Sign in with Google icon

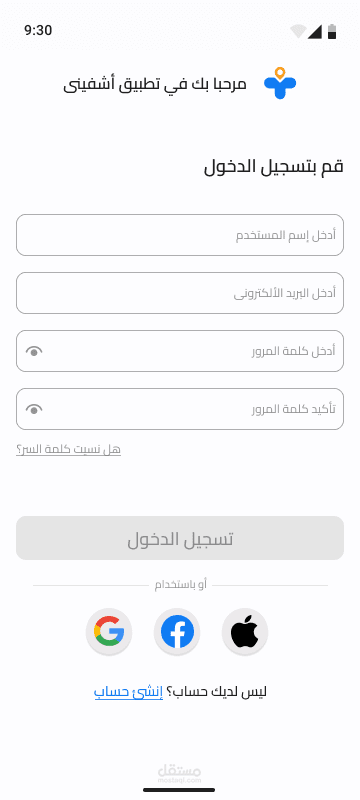[109, 632]
